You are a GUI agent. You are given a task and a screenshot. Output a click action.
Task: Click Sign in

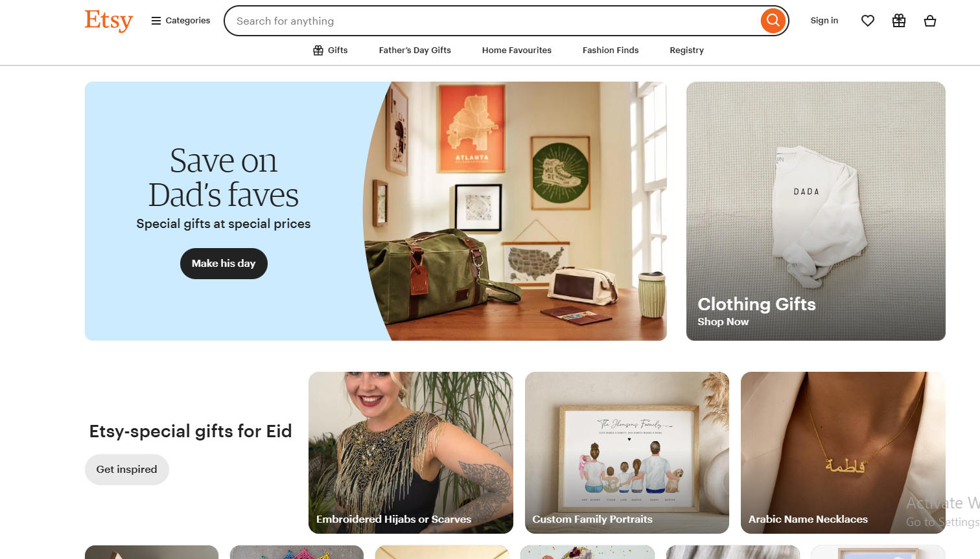[824, 21]
